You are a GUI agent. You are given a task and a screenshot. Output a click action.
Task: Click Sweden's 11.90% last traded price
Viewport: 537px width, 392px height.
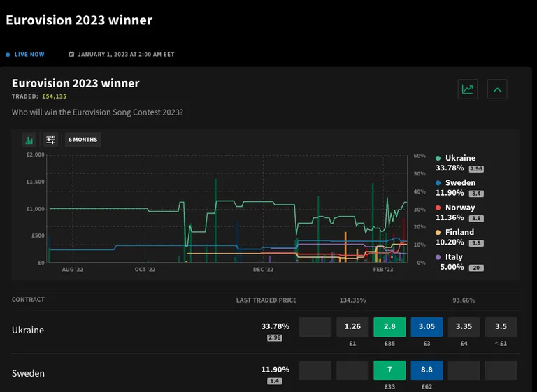pos(275,370)
